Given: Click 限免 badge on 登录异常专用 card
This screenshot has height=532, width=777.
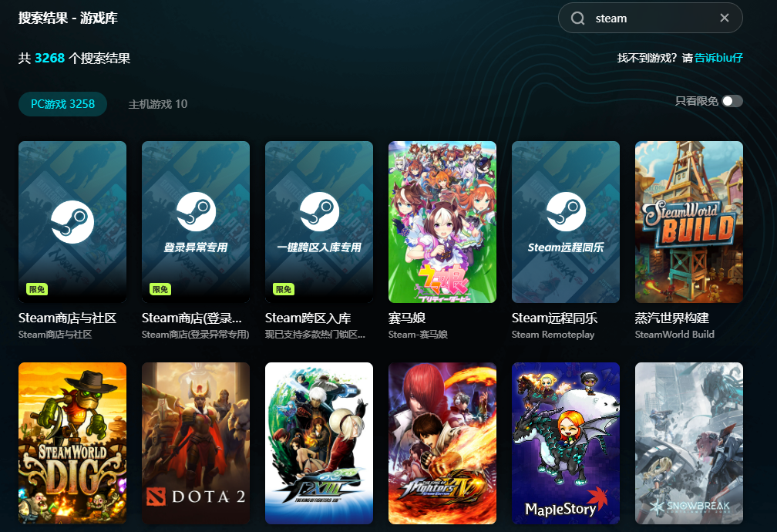Looking at the screenshot, I should click(160, 289).
